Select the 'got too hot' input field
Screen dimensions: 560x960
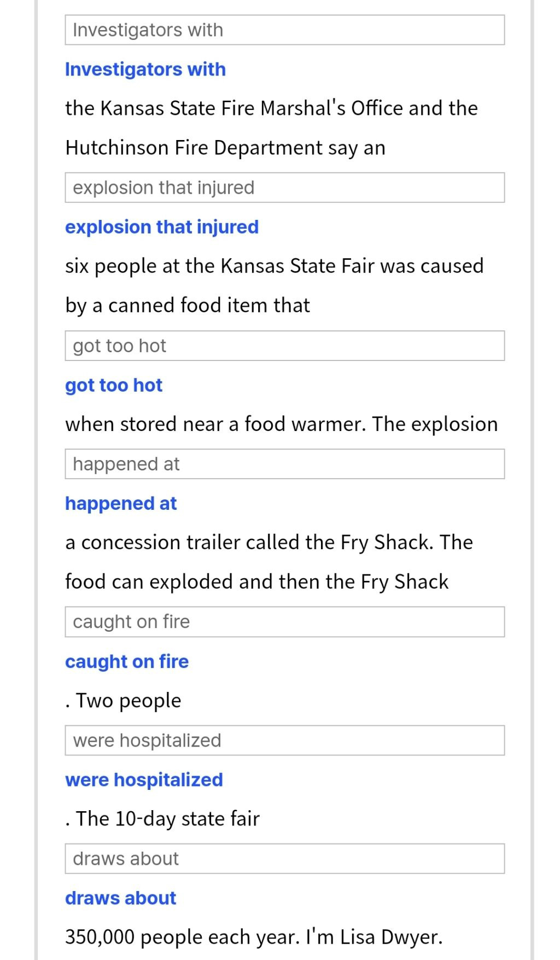pos(284,346)
